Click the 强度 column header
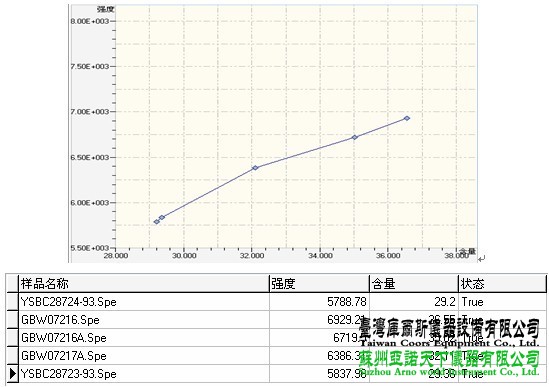The height and width of the screenshot is (387, 549). [319, 283]
